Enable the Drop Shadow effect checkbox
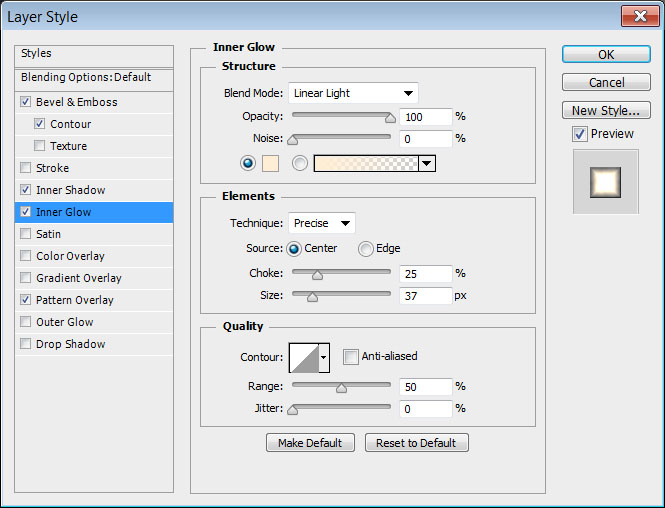Image resolution: width=665 pixels, height=508 pixels. click(x=25, y=344)
